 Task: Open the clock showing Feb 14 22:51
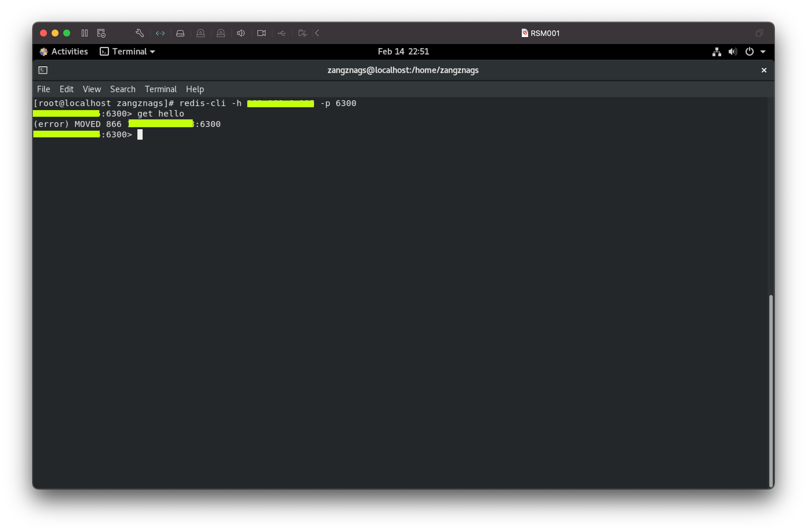(x=403, y=52)
